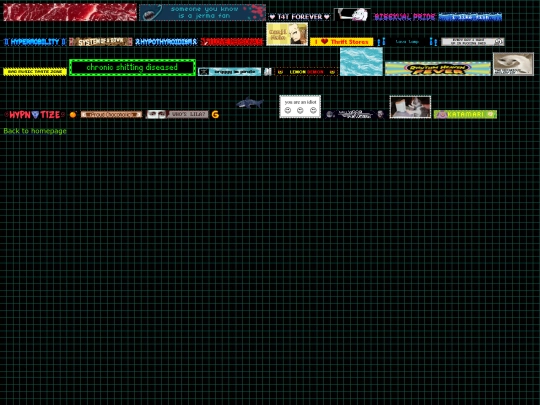The width and height of the screenshot is (540, 405).
Task: Click the 'Lava Lamp' blinkie
Action: pyautogui.click(x=407, y=42)
